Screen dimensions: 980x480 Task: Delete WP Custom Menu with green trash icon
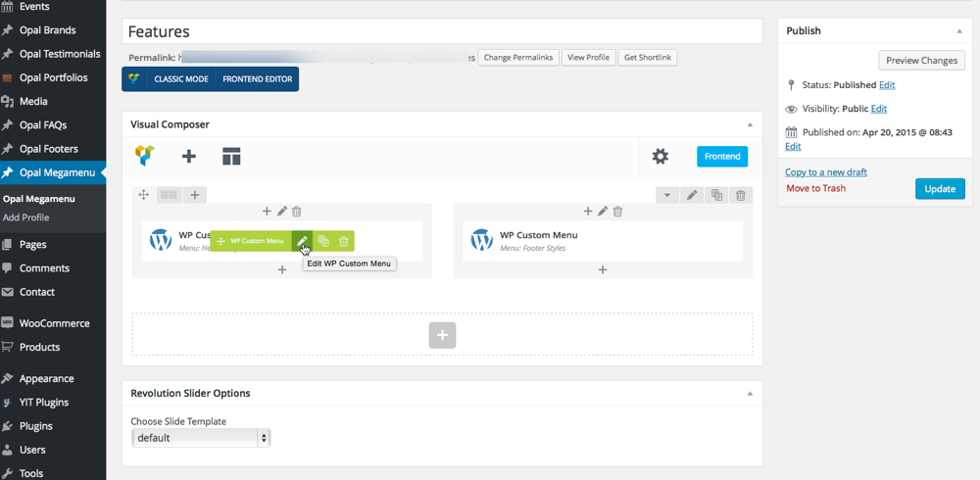point(344,241)
